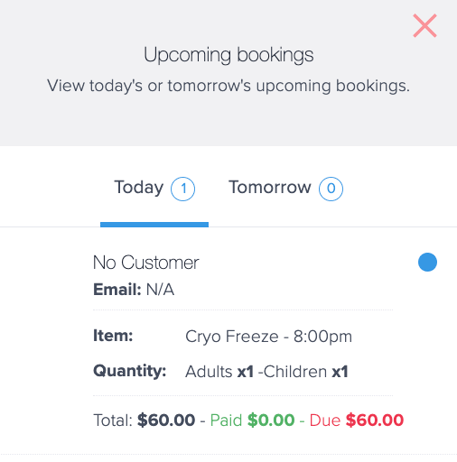The height and width of the screenshot is (462, 457).
Task: Click the blue underline of Today tab
Action: click(154, 225)
